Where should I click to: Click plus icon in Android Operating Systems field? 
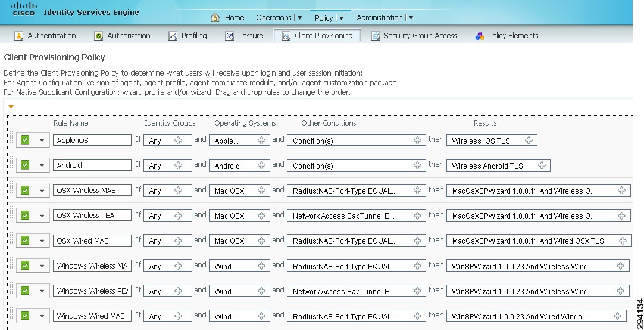262,165
